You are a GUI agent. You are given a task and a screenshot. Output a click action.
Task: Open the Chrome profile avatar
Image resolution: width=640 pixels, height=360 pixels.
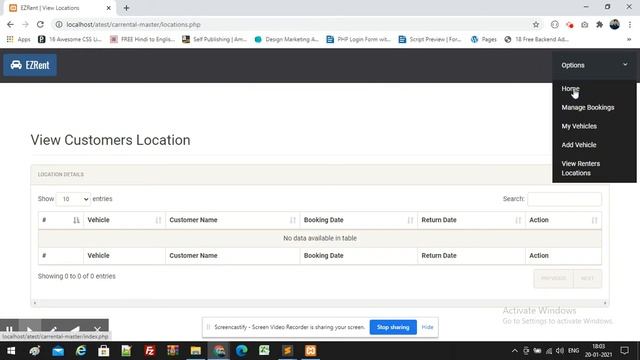[614, 24]
